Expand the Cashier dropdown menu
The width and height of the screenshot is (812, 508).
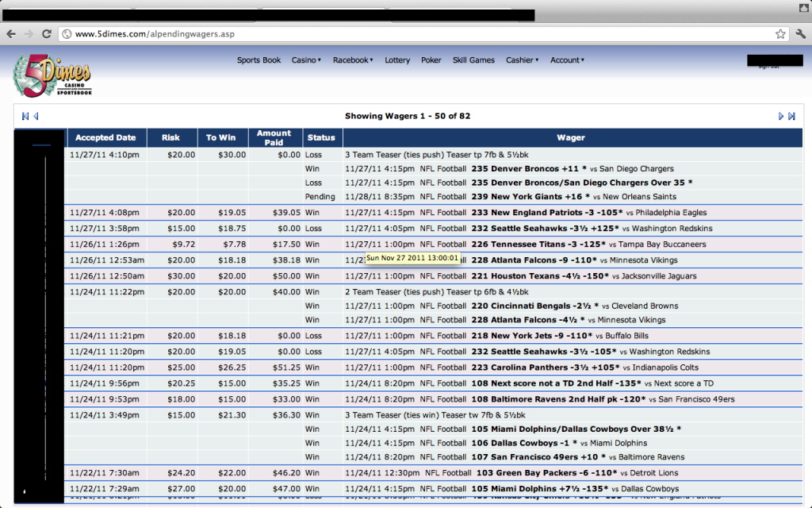(x=522, y=60)
